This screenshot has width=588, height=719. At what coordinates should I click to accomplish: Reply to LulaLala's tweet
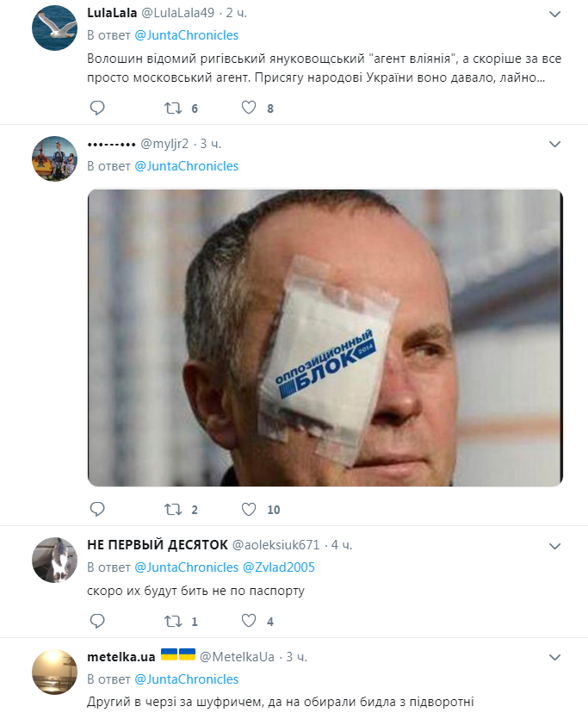pyautogui.click(x=96, y=108)
